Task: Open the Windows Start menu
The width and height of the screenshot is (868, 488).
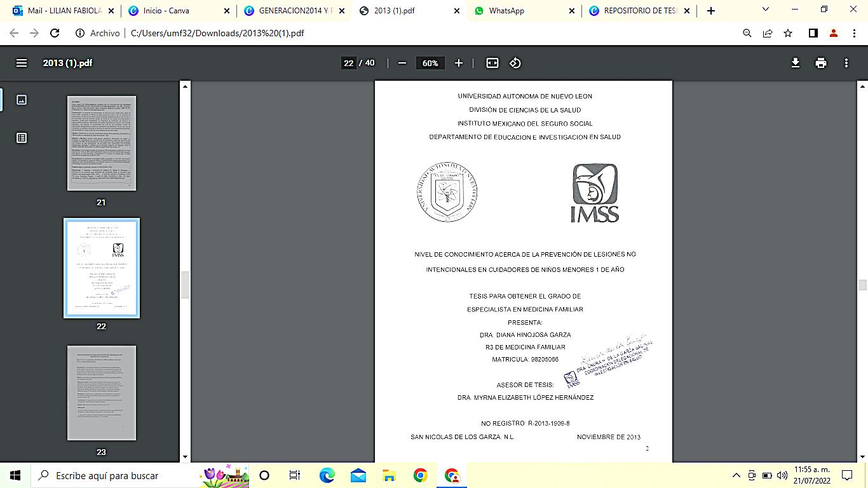Action: click(x=15, y=475)
